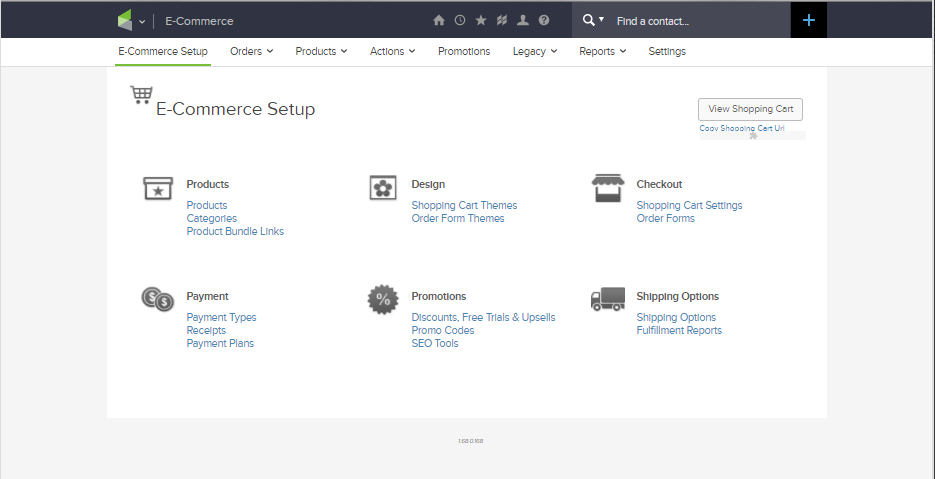Screen dimensions: 935x479
Task: Open the Products link under the Products section
Action: tap(207, 205)
